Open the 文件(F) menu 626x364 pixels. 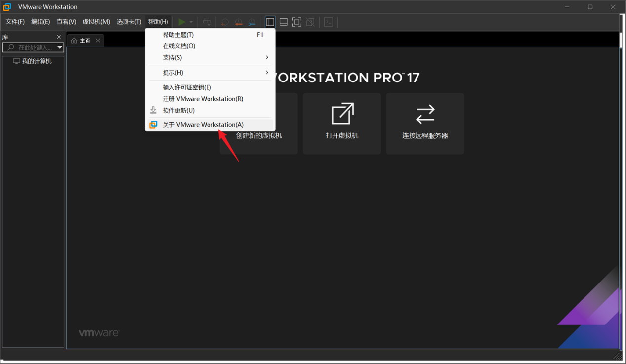click(15, 22)
